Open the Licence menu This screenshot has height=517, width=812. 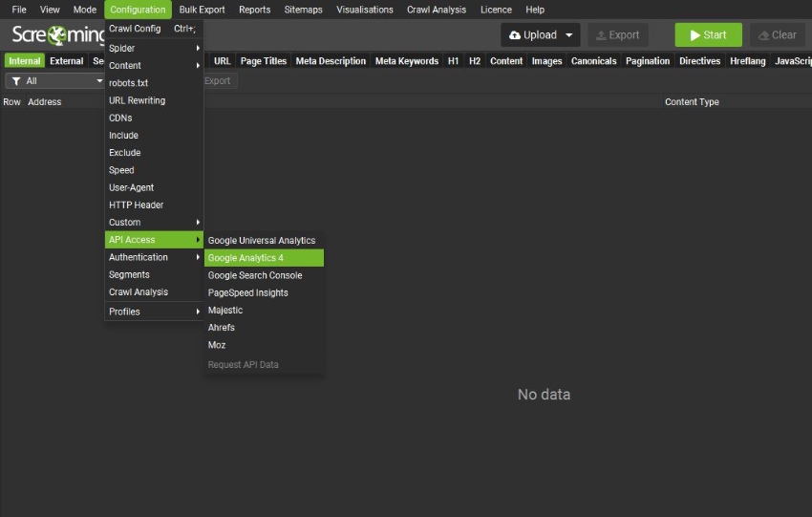click(x=496, y=10)
